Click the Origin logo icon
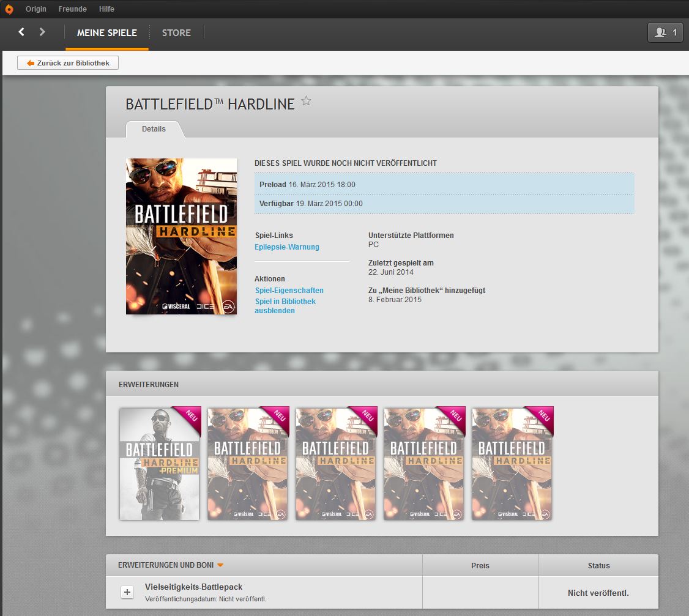Image resolution: width=689 pixels, height=616 pixels. 9,9
